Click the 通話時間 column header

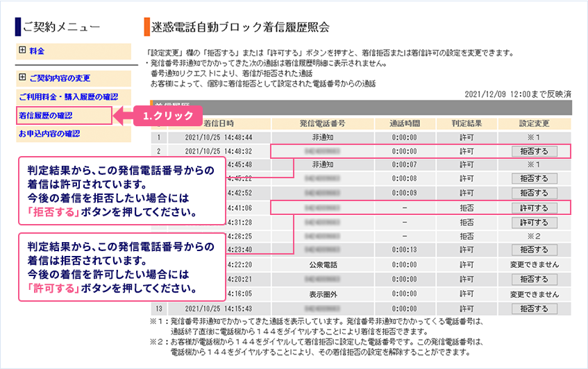(404, 123)
